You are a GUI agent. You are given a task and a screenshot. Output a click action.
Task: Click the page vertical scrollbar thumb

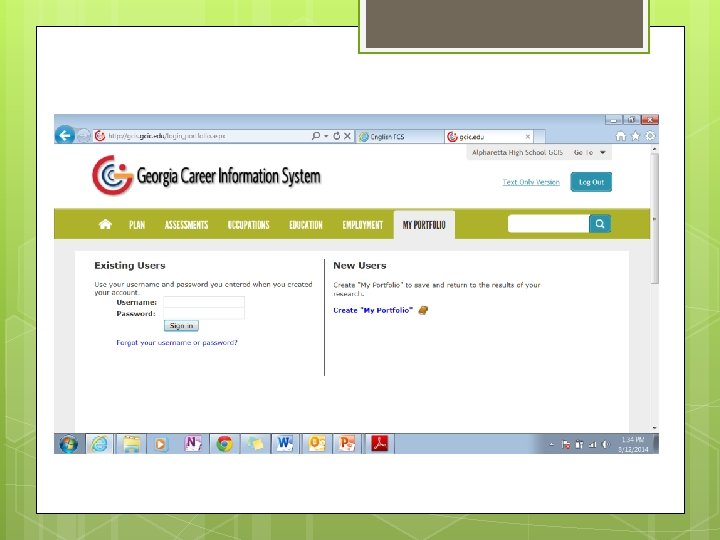[x=654, y=219]
